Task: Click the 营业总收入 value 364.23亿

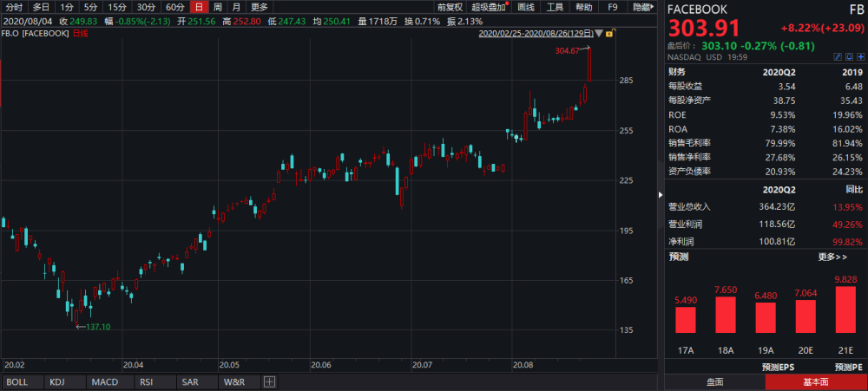Action: point(777,207)
